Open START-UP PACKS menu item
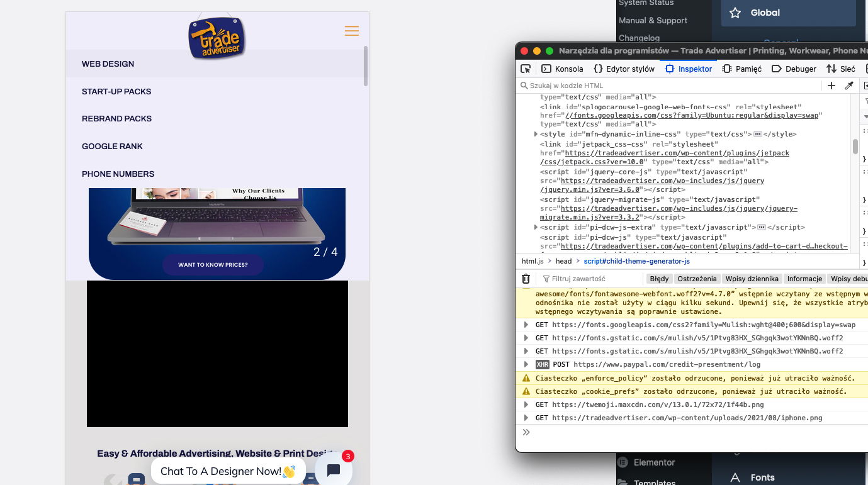 (x=116, y=91)
